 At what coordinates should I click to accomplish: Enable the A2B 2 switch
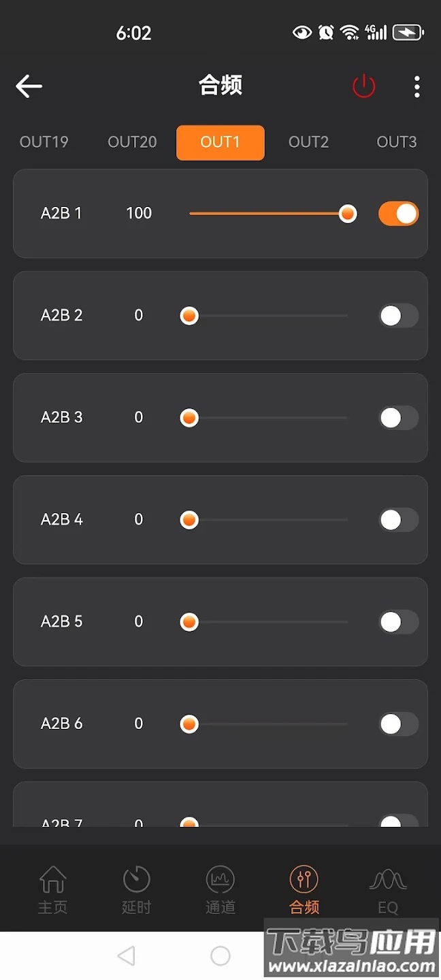pyautogui.click(x=398, y=316)
